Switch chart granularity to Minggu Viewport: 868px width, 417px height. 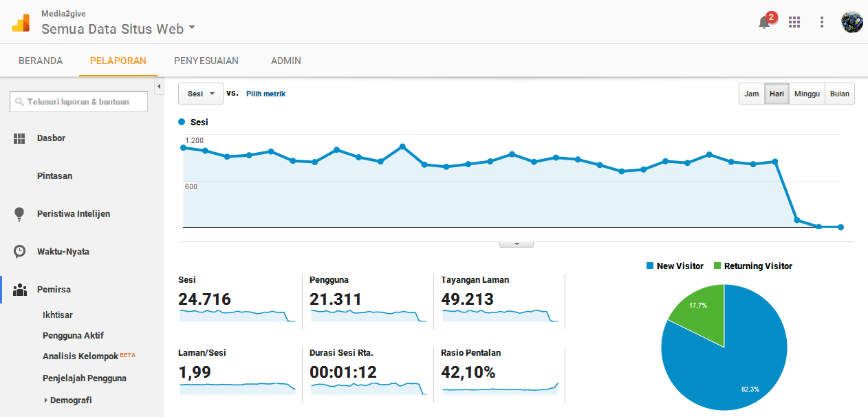pyautogui.click(x=807, y=94)
